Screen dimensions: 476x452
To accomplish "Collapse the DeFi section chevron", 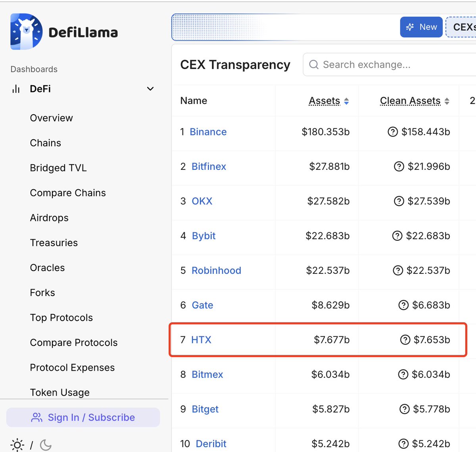I will pos(150,89).
